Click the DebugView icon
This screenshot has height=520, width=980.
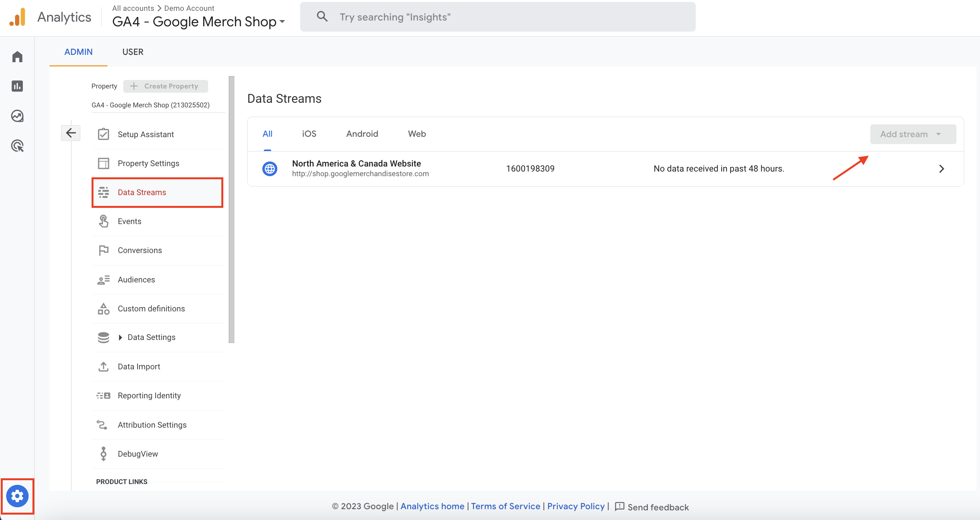click(x=104, y=454)
